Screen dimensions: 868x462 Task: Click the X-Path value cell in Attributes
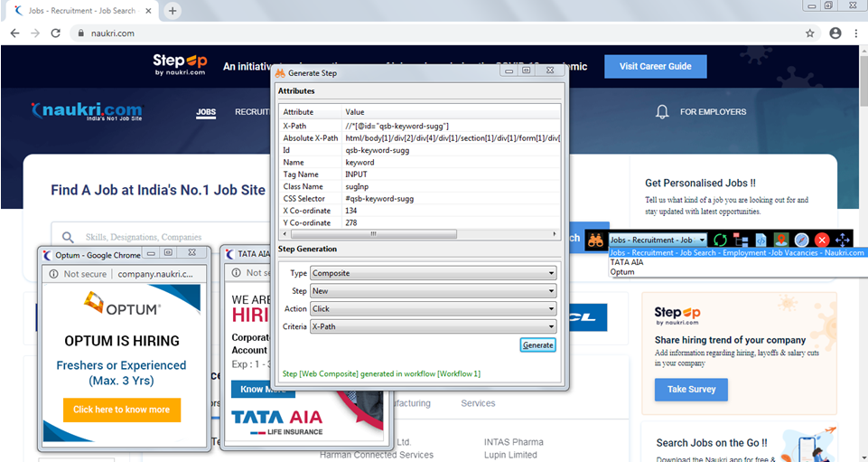pos(451,126)
